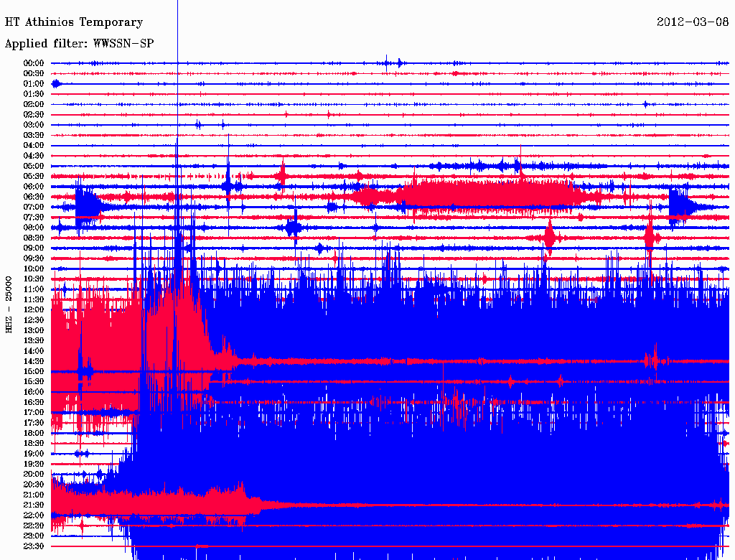Select the 02:30 time row label
Image resolution: width=735 pixels, height=560 pixels.
pyautogui.click(x=34, y=114)
